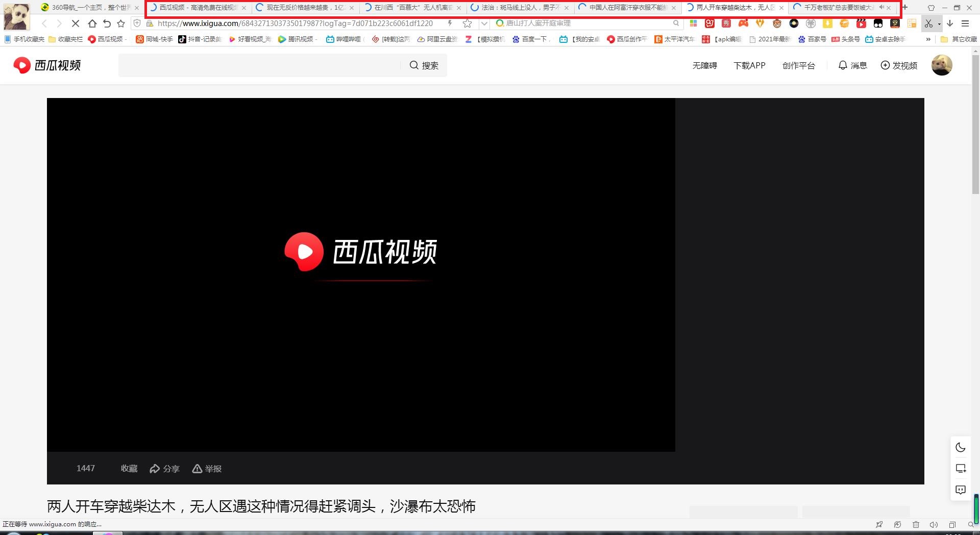
Task: Open the 哔哩哔哩 bookmark
Action: 344,39
